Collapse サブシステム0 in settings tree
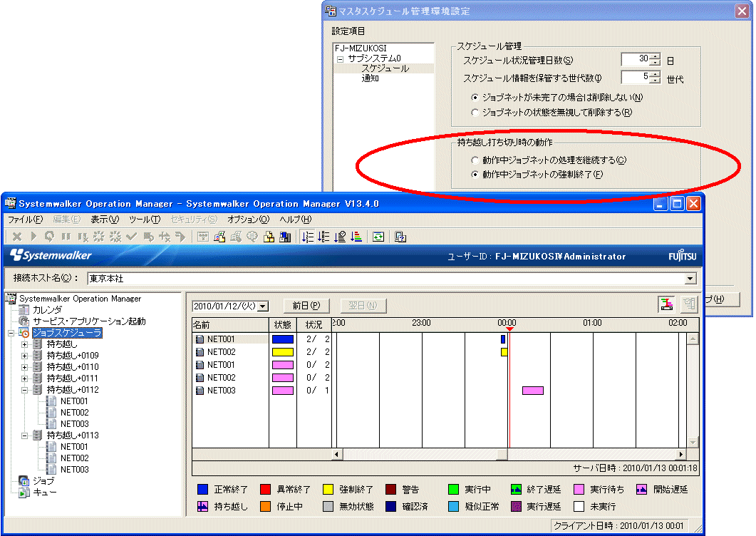756x536 pixels. tap(341, 59)
